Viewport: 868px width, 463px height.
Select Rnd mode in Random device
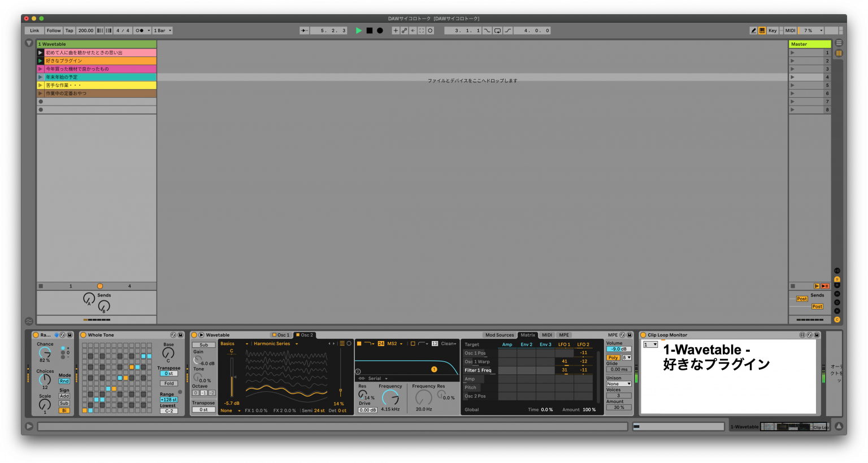pyautogui.click(x=64, y=381)
